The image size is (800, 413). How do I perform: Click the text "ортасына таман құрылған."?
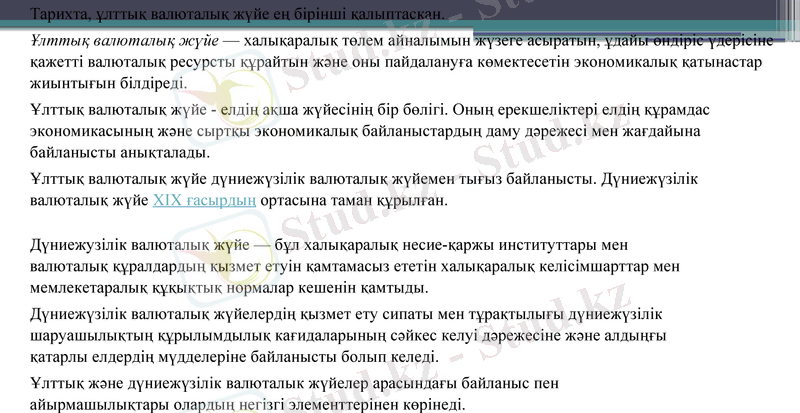tap(354, 201)
